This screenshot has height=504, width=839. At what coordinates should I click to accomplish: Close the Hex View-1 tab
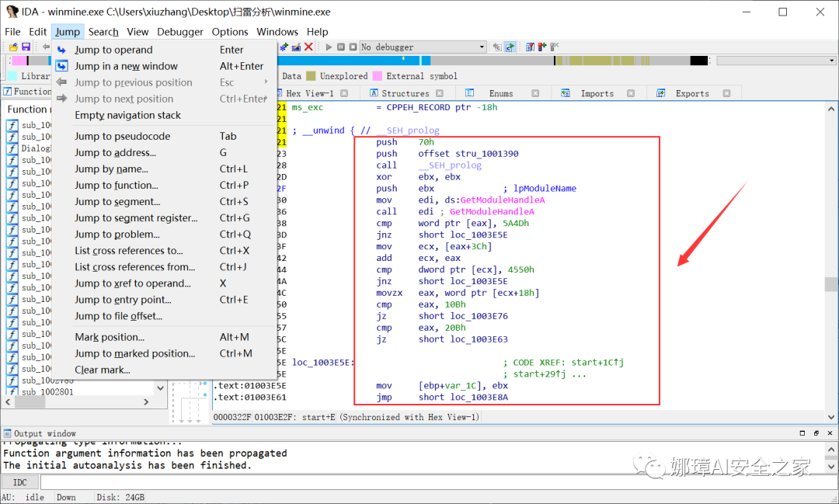344,94
